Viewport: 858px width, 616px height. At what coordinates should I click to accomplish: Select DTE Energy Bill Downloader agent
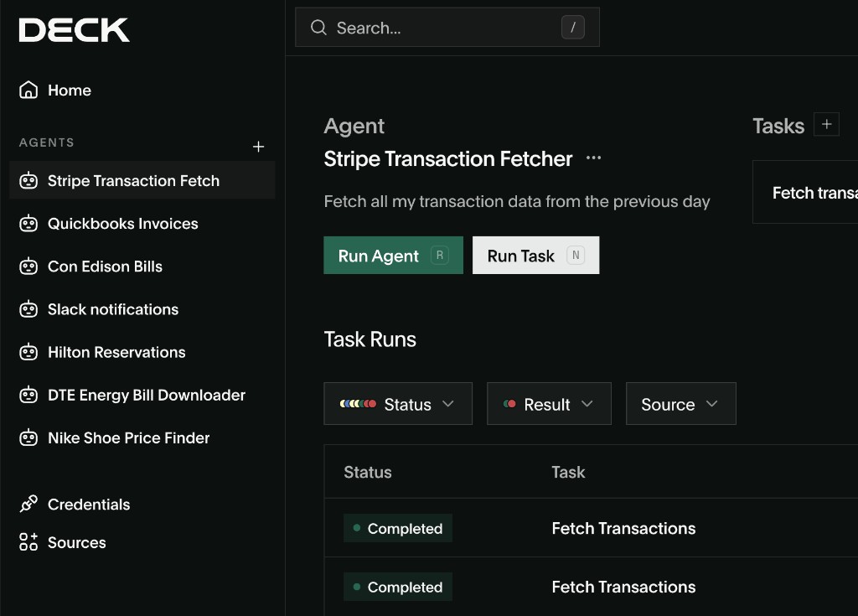[x=147, y=395]
